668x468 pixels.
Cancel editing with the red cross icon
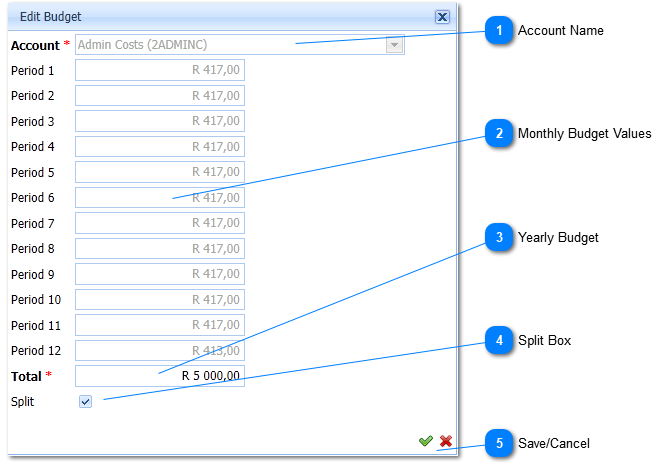click(x=446, y=441)
